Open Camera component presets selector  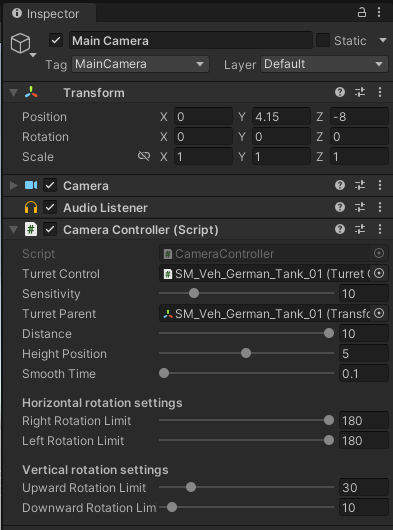tap(360, 185)
